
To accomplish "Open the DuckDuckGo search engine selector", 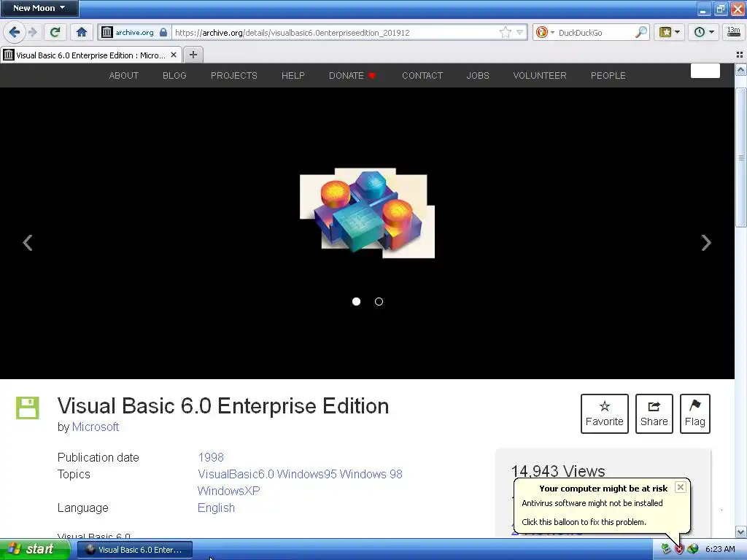I will 545,32.
